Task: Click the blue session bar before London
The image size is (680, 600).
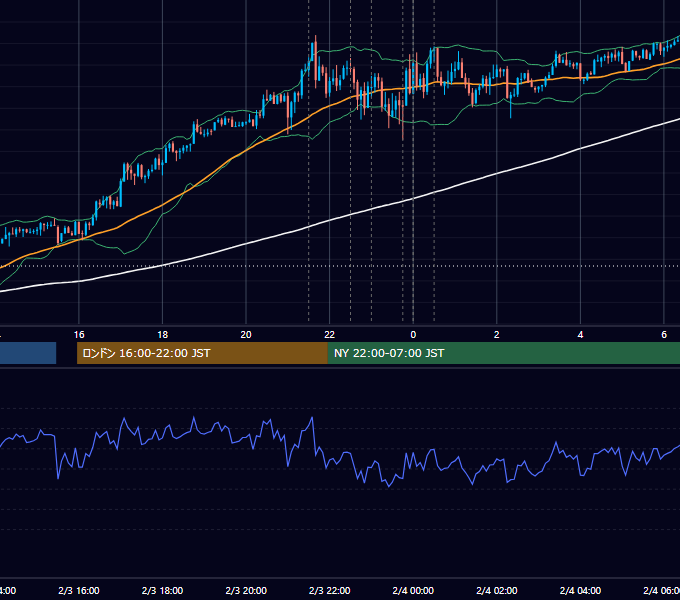Action: [x=28, y=353]
